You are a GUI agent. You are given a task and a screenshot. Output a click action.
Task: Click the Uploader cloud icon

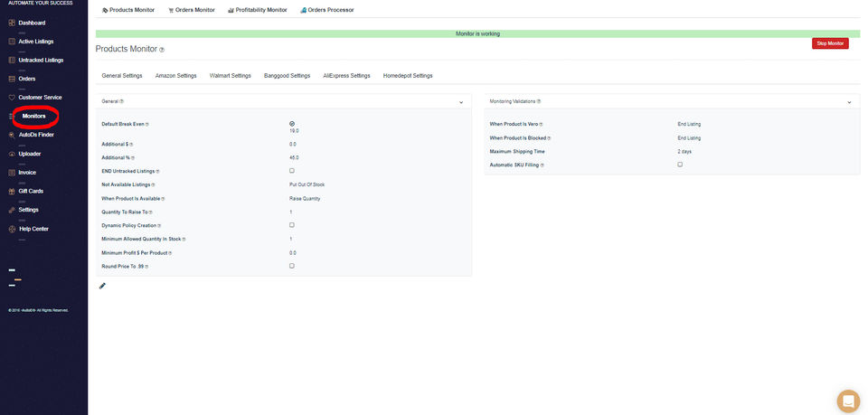[x=12, y=154]
